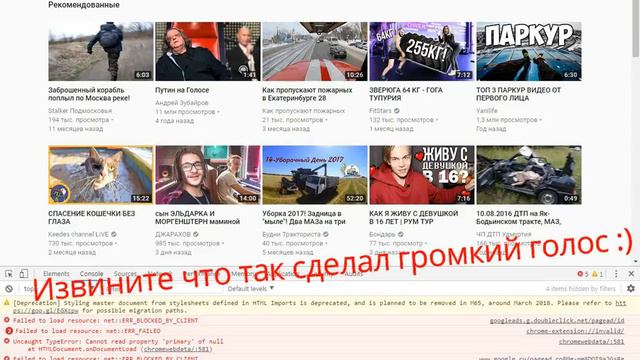
Task: Open the Эльдарка и Моргенштерн video thumbnail
Action: 208,175
